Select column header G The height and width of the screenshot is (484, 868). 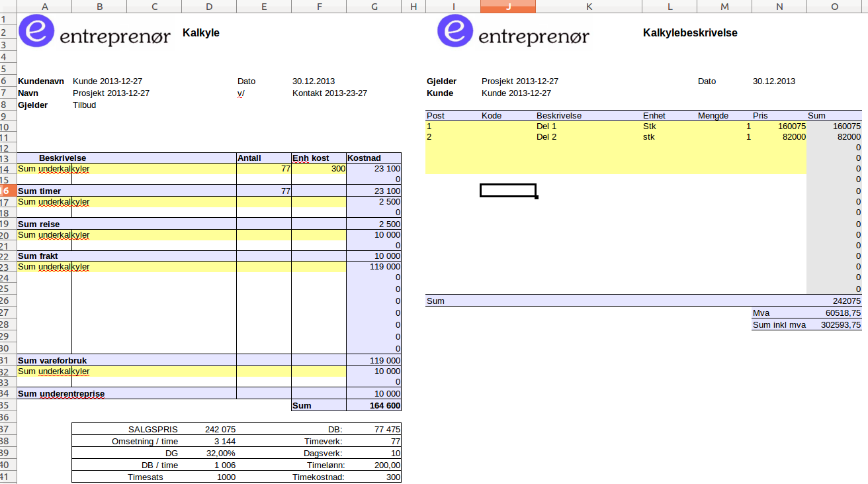tap(374, 6)
